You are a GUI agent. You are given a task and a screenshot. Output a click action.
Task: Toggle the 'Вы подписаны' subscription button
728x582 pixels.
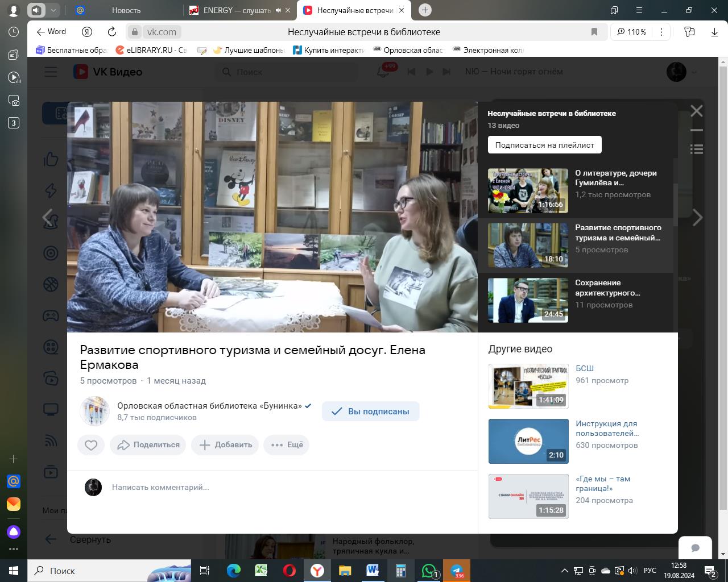pos(371,411)
